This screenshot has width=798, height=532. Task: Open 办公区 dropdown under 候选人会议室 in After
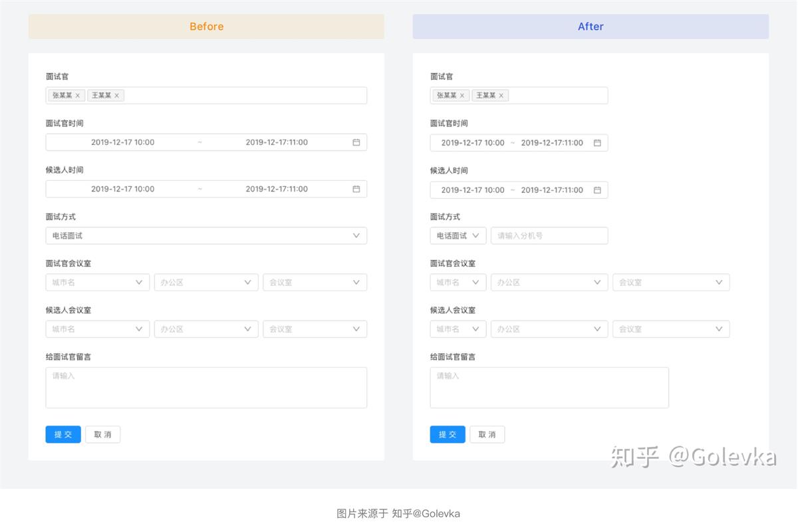[x=549, y=329]
